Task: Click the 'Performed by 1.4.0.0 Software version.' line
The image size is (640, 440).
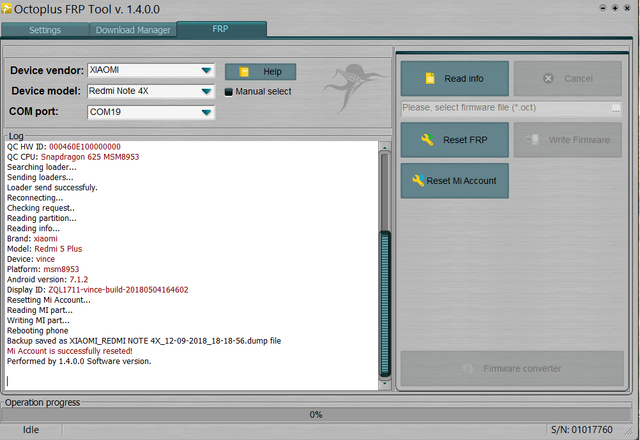Action: (x=79, y=361)
